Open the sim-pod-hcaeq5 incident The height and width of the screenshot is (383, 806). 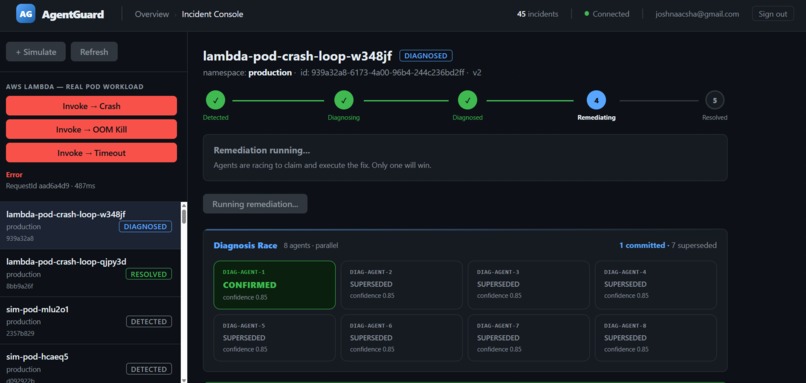[90, 364]
